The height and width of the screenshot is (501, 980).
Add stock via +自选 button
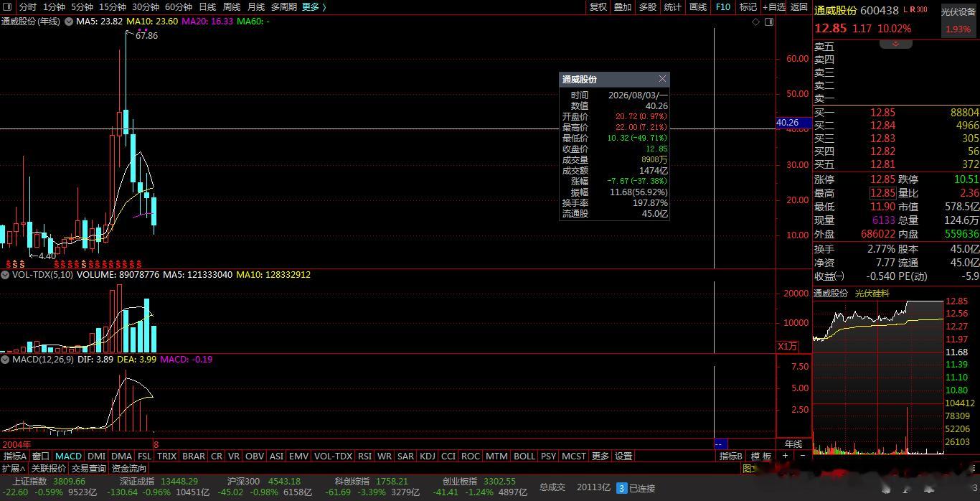(773, 6)
